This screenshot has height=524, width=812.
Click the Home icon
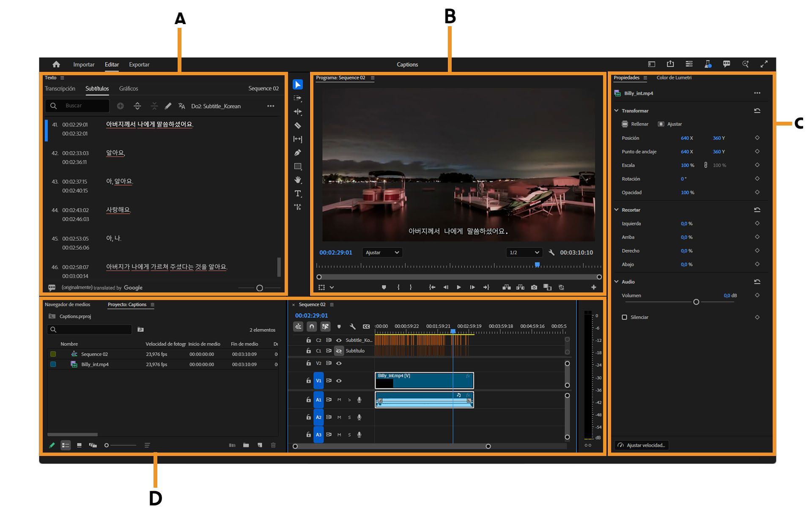[56, 64]
